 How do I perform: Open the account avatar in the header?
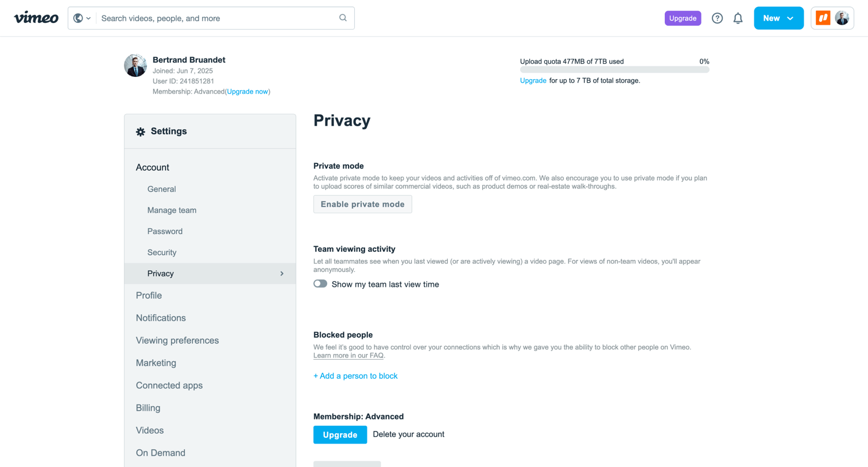(x=842, y=18)
